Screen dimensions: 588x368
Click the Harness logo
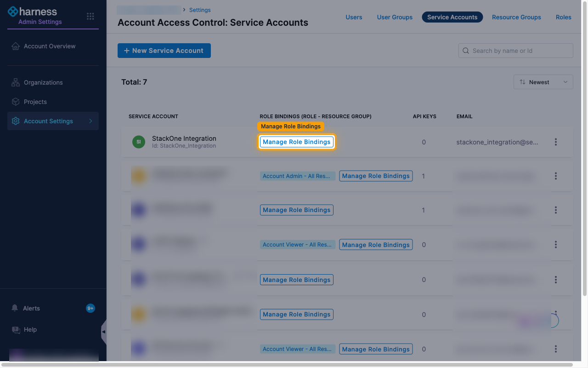click(32, 11)
